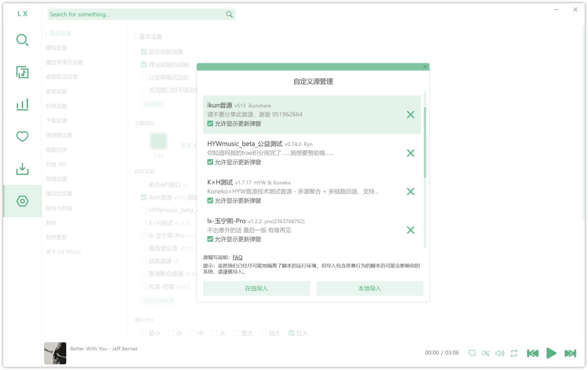
Task: Click the search magnifier in search bar
Action: click(229, 14)
